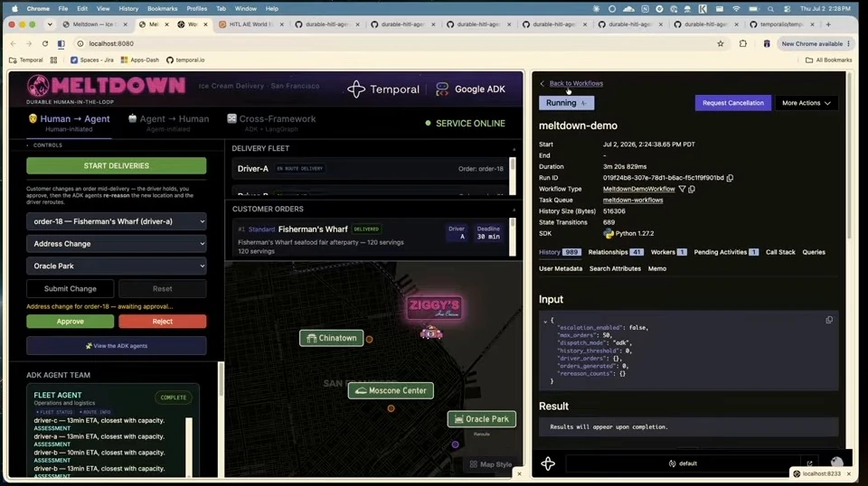Copy the Workflow Type name

point(692,189)
